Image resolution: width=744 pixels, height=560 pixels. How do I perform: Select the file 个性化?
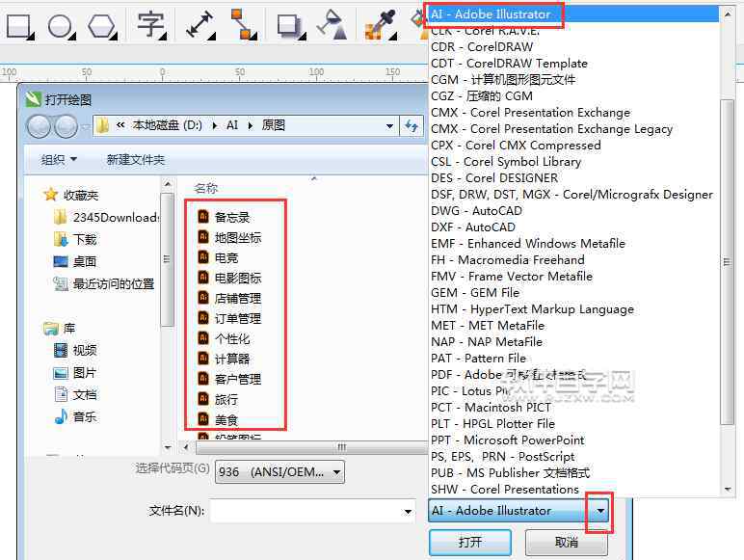tap(224, 338)
